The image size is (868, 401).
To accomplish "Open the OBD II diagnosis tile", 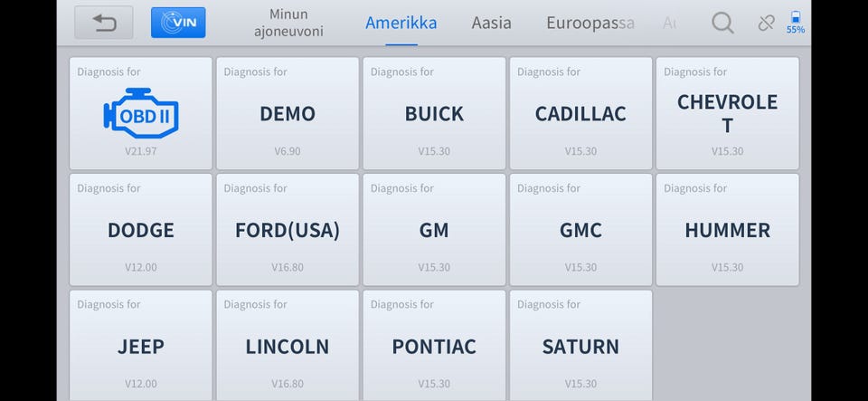I will click(141, 114).
